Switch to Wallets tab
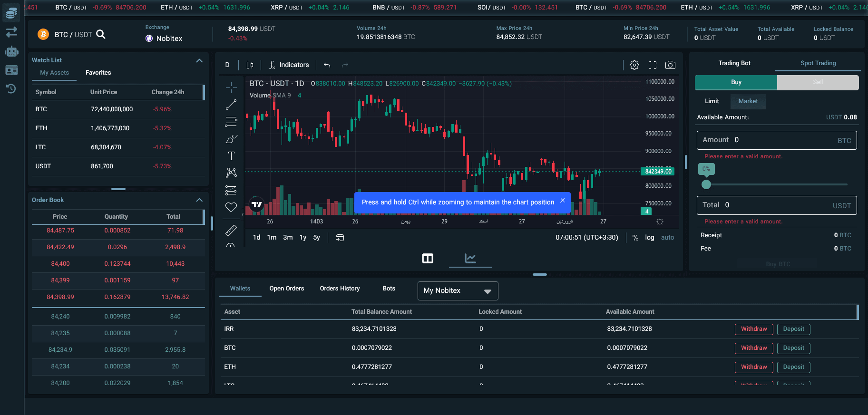Screen dimensions: 868x415 point(240,289)
